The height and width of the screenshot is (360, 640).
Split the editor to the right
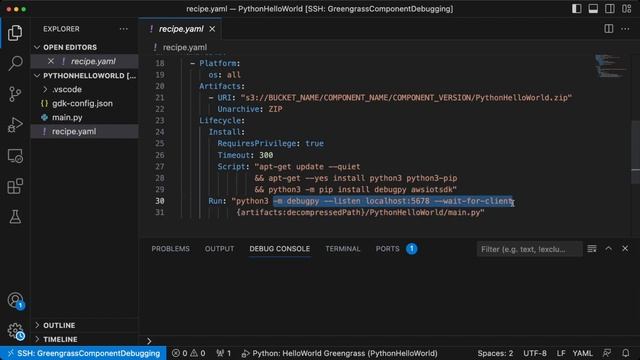pyautogui.click(x=609, y=29)
